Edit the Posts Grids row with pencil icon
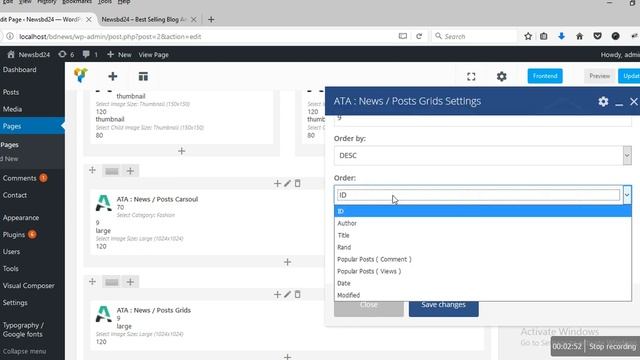The height and width of the screenshot is (360, 640). [287, 294]
